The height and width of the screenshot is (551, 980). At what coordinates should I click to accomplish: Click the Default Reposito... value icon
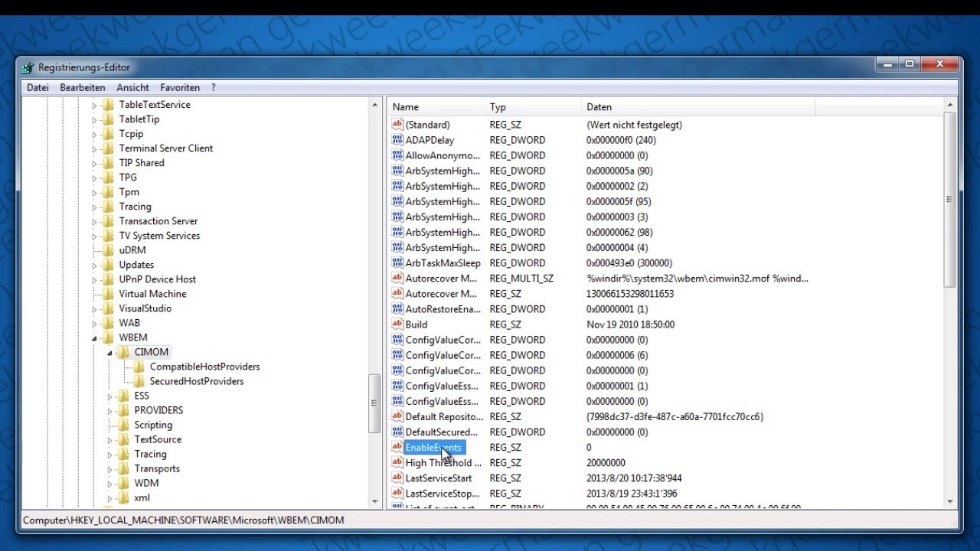397,417
